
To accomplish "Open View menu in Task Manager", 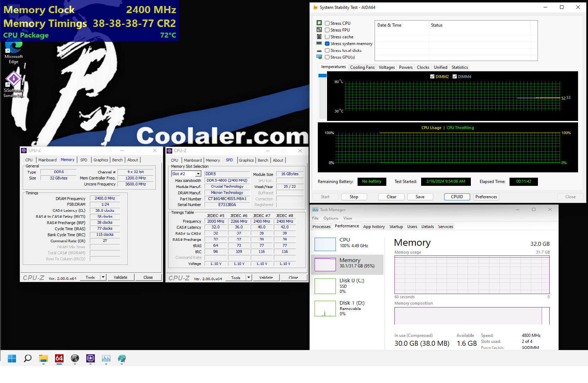I will [348, 218].
